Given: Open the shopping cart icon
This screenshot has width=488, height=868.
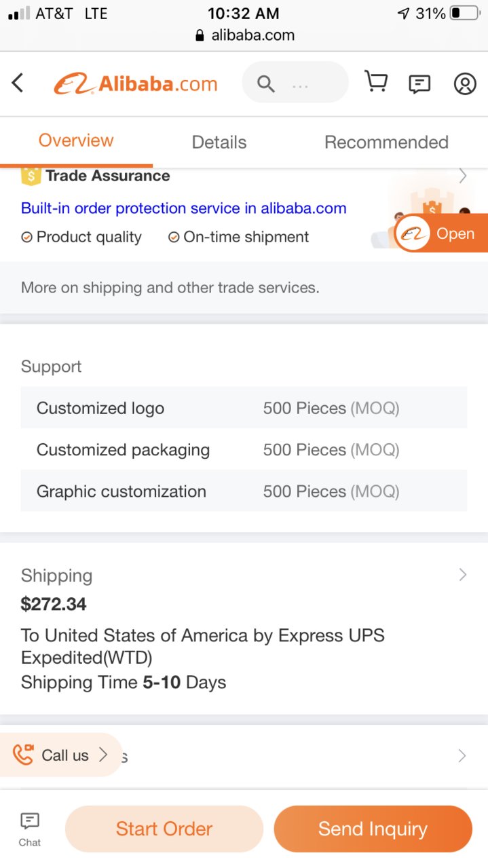Looking at the screenshot, I should tap(376, 82).
